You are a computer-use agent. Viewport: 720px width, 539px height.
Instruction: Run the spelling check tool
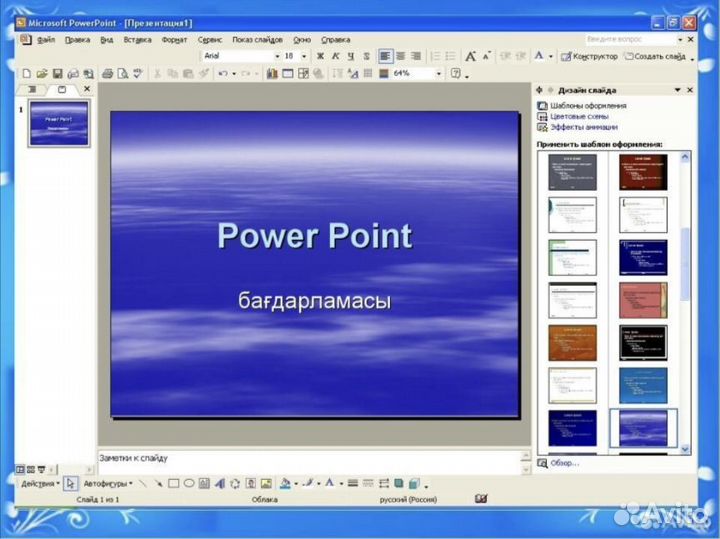(138, 73)
